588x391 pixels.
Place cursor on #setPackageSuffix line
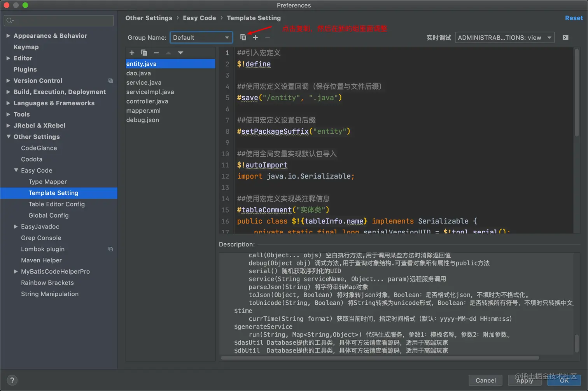294,131
